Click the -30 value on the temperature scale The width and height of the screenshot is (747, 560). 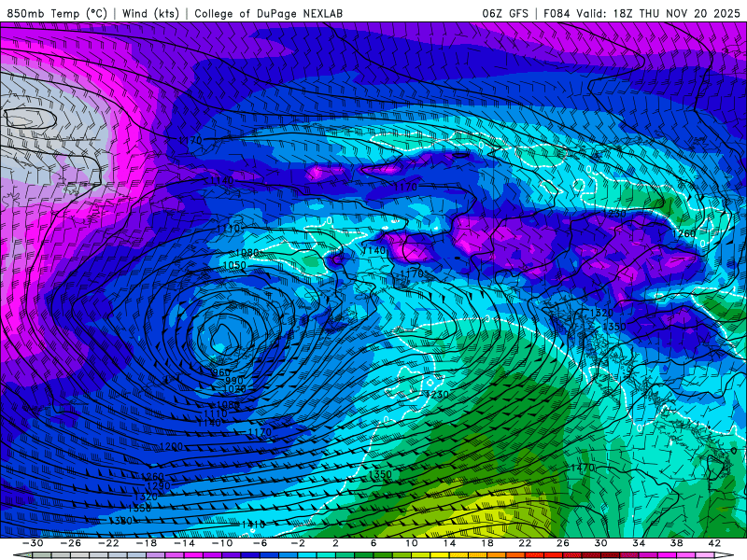click(x=33, y=543)
